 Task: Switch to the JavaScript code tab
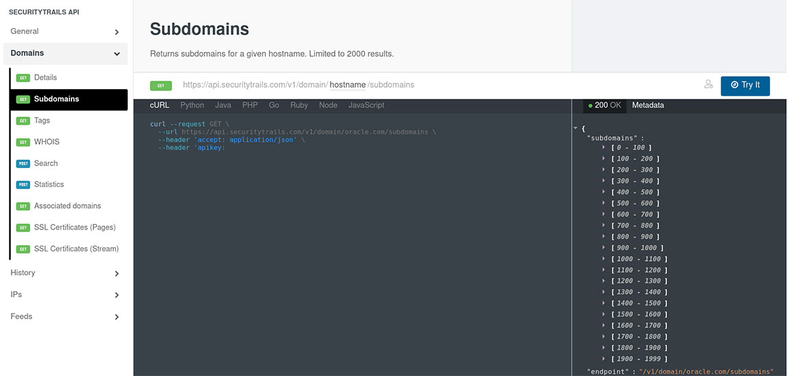(366, 105)
